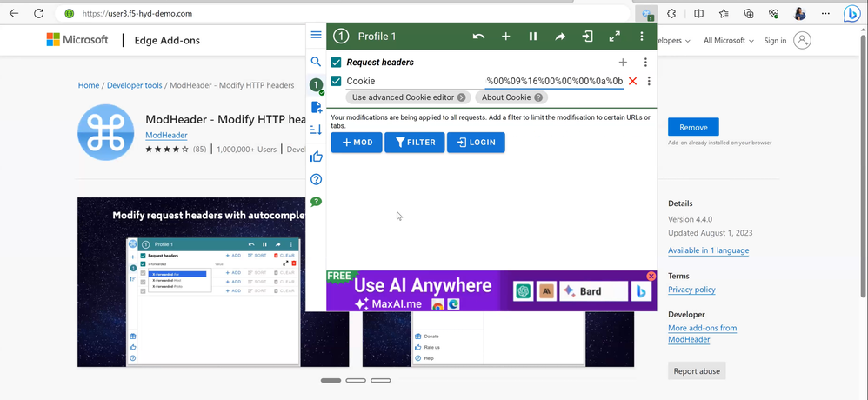Uncheck the Cookie header checkbox
Viewport: 868px width, 400px height.
coord(336,82)
